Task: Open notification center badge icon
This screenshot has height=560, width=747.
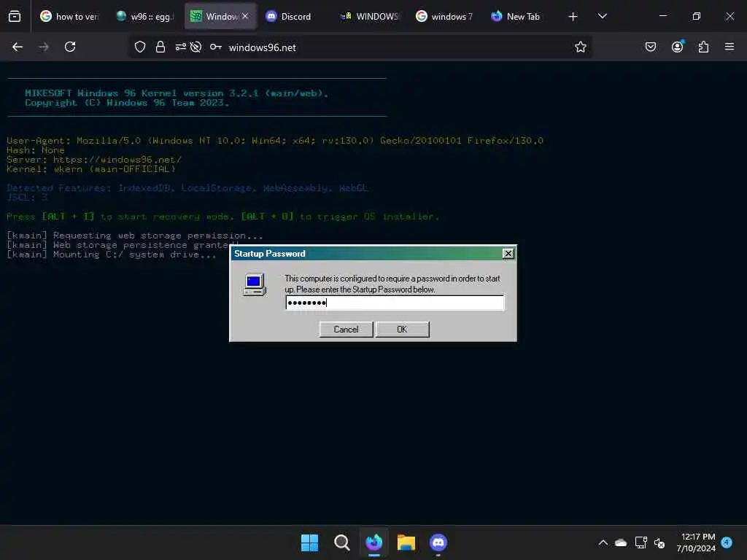Action: [x=727, y=542]
